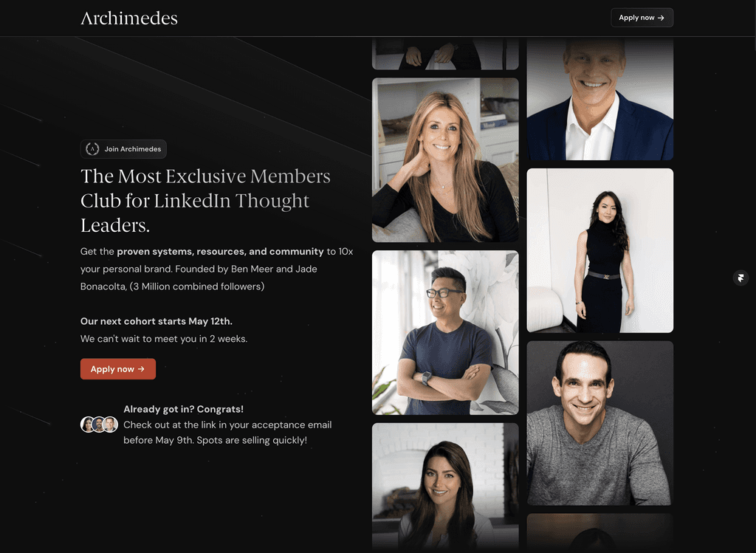Click the first member avatar in the group
756x553 pixels.
[87, 425]
